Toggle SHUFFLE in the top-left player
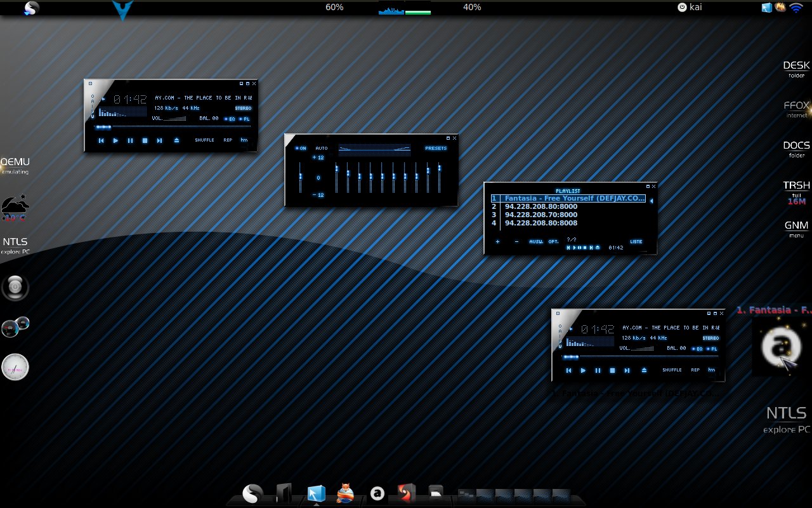The height and width of the screenshot is (508, 812). pyautogui.click(x=204, y=140)
